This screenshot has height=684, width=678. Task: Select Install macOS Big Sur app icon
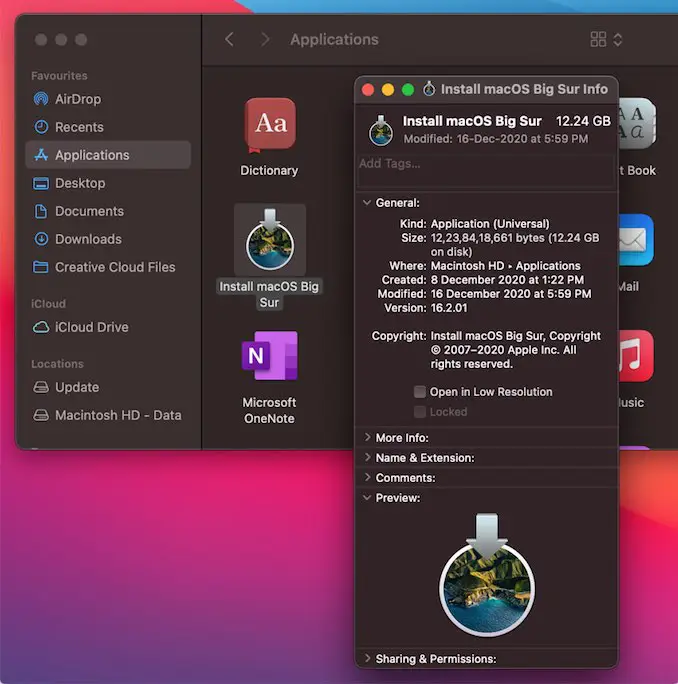tap(270, 239)
